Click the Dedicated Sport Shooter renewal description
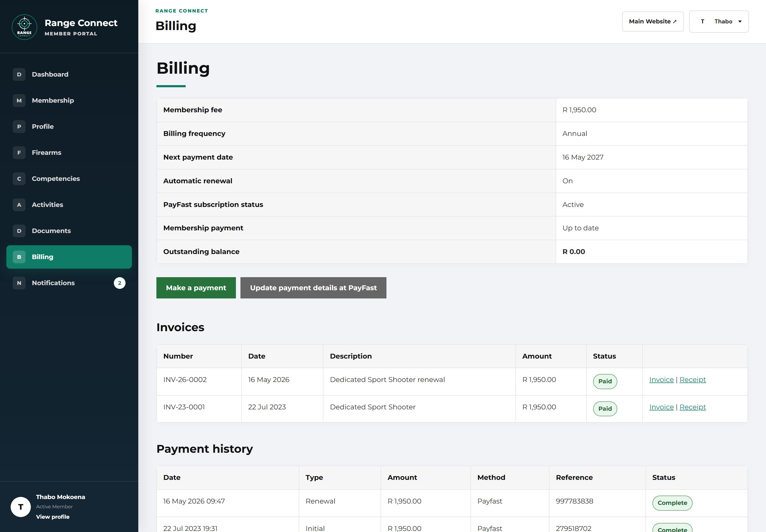This screenshot has width=766, height=532. pyautogui.click(x=387, y=380)
